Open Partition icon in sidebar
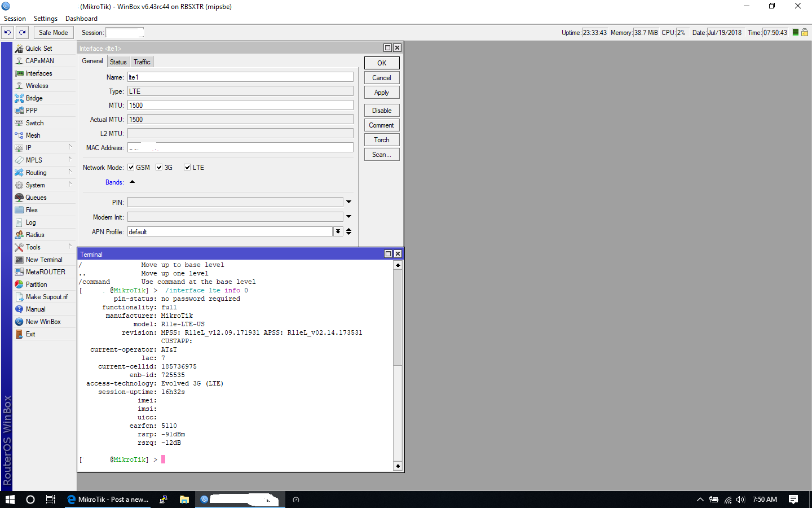Viewport: 812px width, 508px height. pos(19,284)
